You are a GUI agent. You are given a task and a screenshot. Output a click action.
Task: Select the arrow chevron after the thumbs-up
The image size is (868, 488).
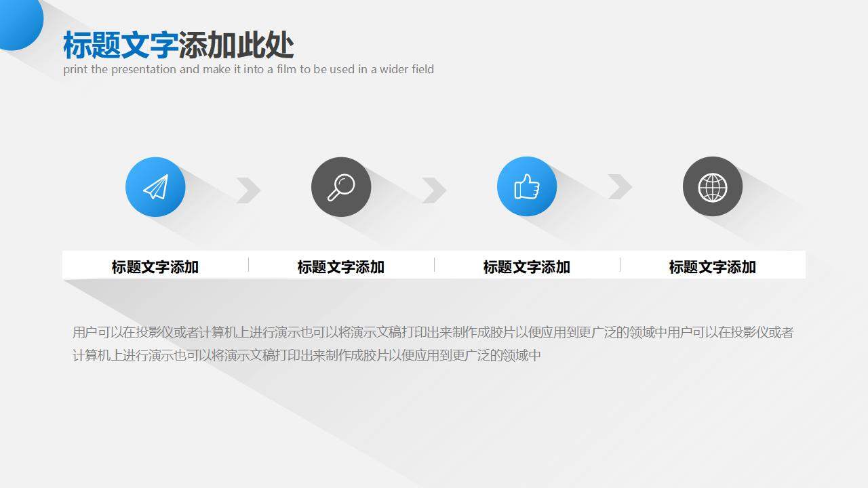tap(620, 187)
